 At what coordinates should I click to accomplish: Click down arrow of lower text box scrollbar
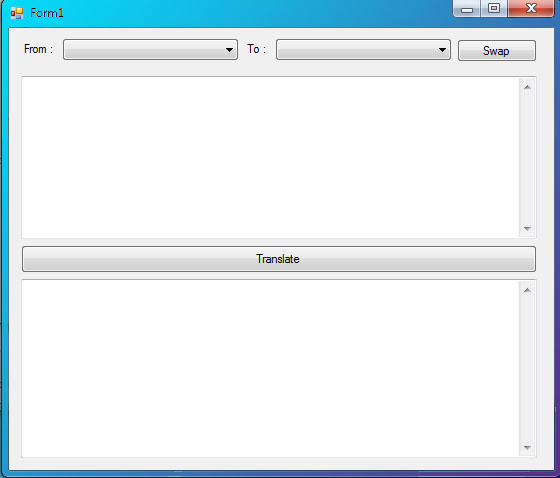click(527, 447)
